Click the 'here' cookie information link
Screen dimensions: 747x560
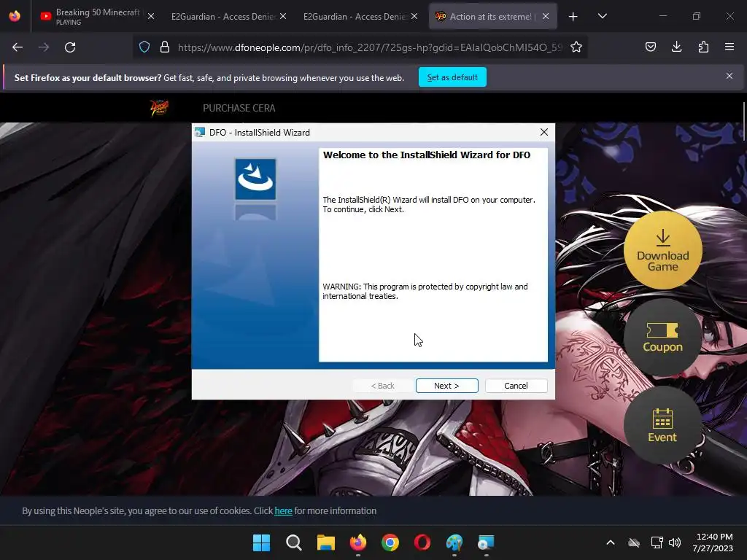(x=283, y=511)
